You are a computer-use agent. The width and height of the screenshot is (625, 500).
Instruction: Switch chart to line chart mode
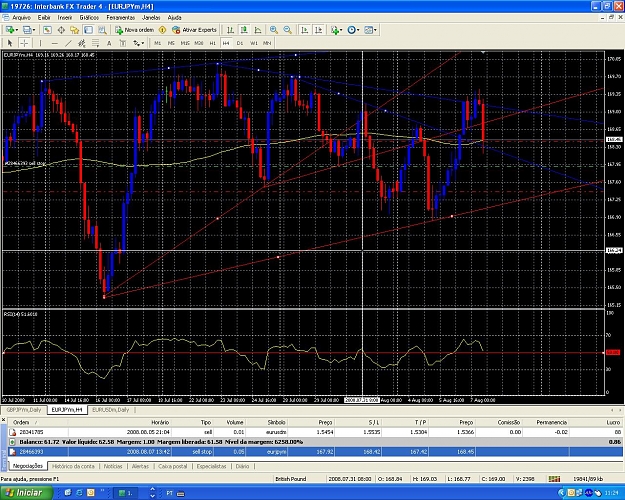pyautogui.click(x=257, y=30)
